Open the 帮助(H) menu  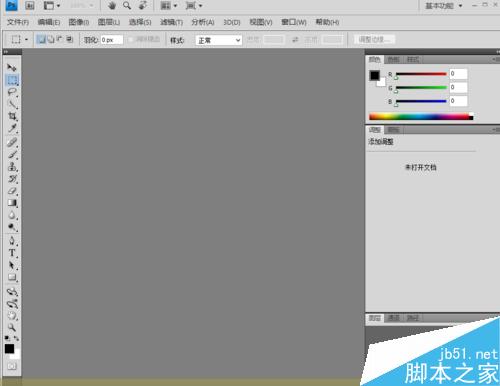[x=327, y=22]
